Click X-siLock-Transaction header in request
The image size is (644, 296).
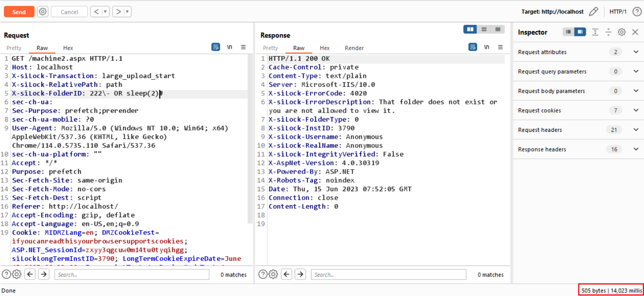click(x=93, y=76)
